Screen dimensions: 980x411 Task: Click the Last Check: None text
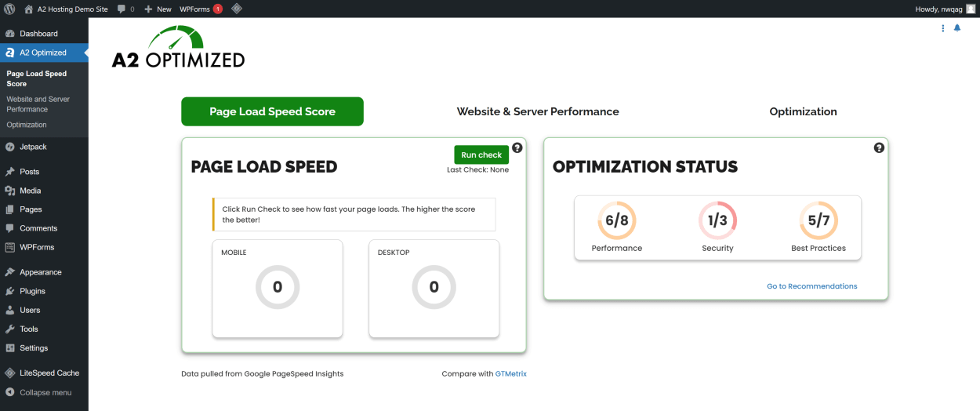pyautogui.click(x=477, y=169)
